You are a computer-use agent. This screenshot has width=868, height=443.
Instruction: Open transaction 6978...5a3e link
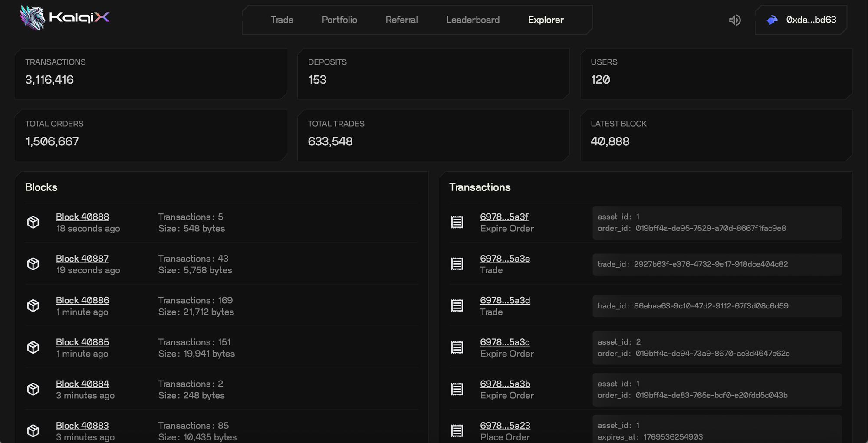pos(505,259)
